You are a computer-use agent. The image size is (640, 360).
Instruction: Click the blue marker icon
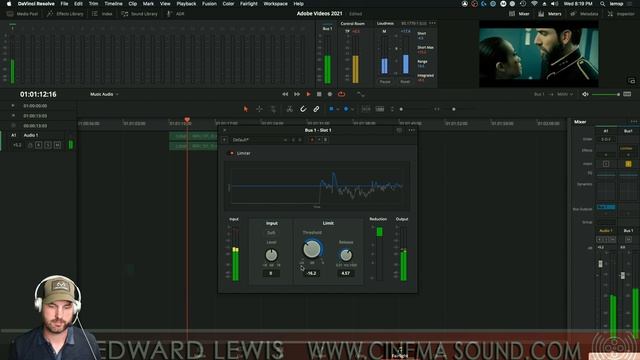point(346,109)
